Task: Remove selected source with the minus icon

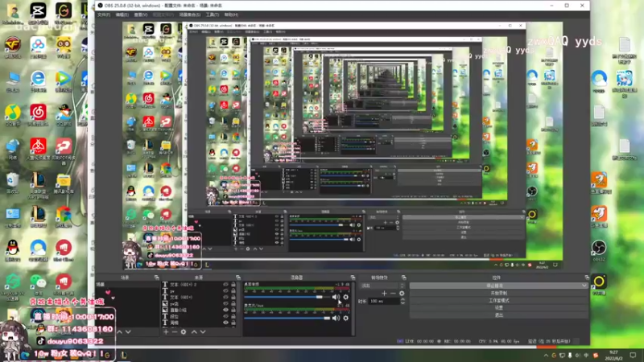Action: pos(175,331)
